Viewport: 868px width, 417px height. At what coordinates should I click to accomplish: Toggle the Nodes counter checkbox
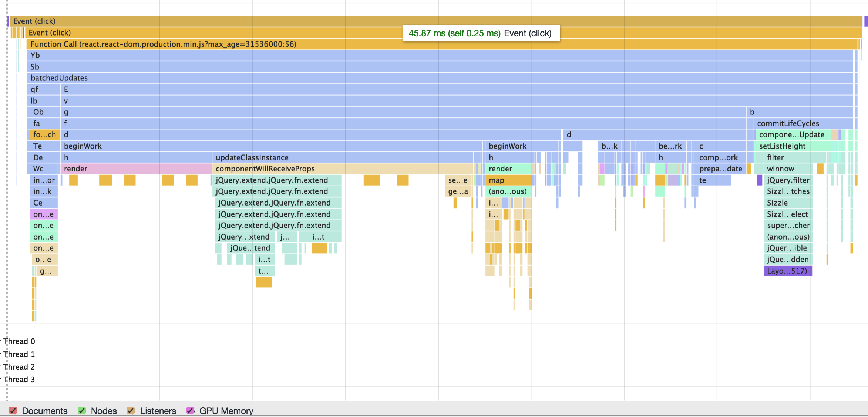(82, 410)
